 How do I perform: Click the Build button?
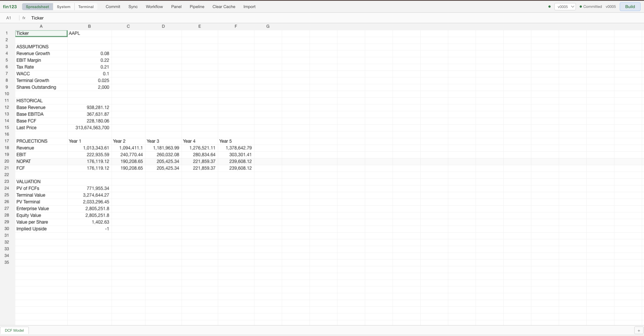click(630, 7)
